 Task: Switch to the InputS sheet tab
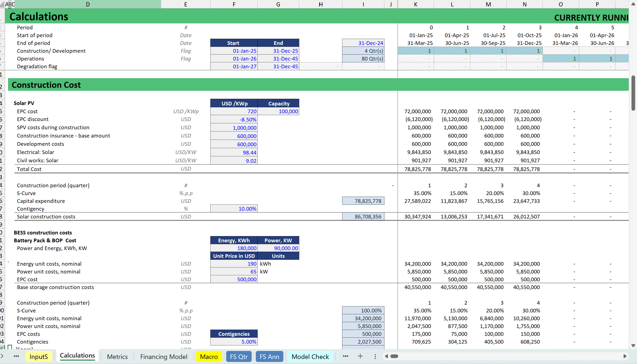[x=39, y=357]
